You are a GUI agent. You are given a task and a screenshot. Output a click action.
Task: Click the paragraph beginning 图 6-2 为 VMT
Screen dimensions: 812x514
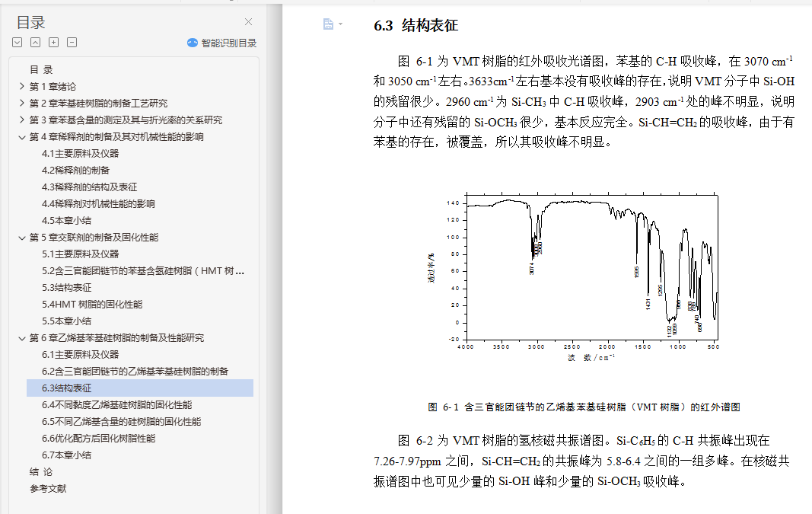tap(581, 461)
